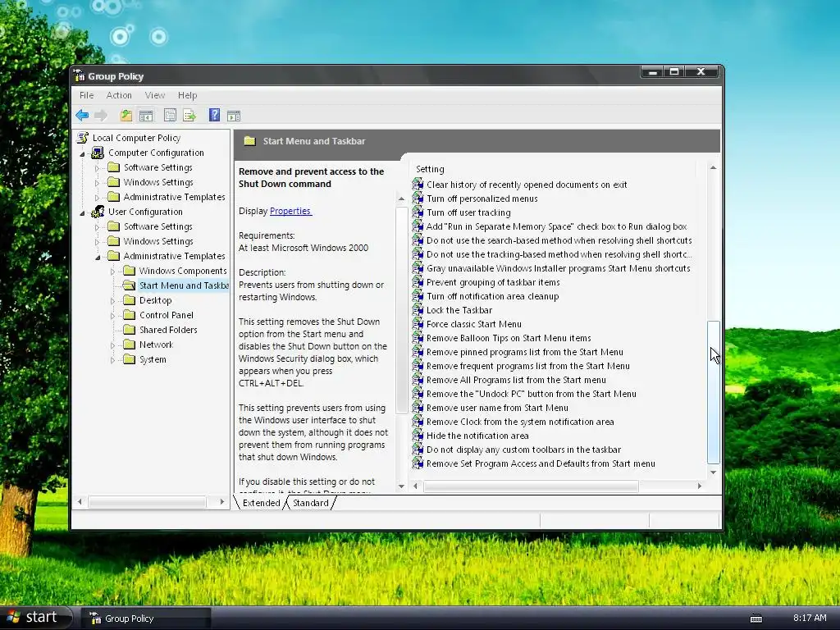The height and width of the screenshot is (630, 840).
Task: Select Remove pinned programs list from the Start Menu
Action: (x=524, y=352)
